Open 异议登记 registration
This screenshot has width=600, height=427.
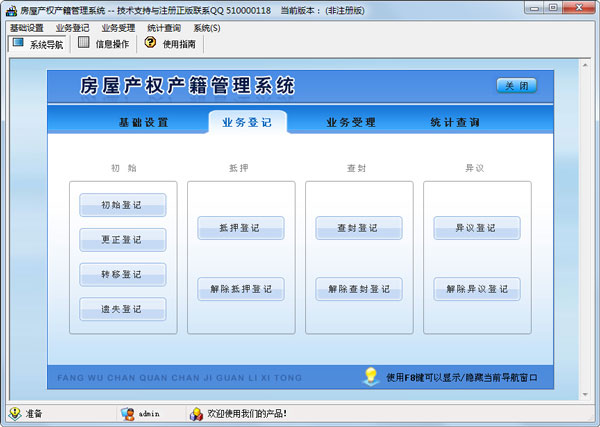(x=477, y=228)
